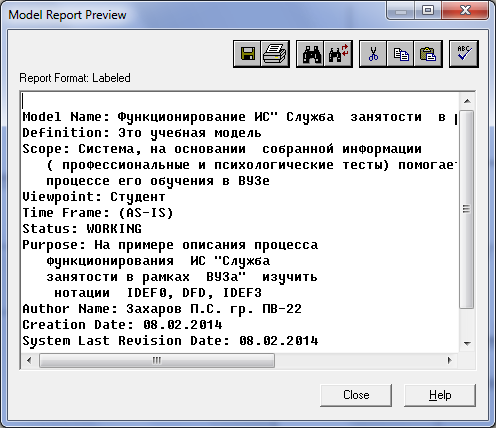Click the 'процессе его обучения в ВУЗе' line
496x428 pixels.
click(x=158, y=181)
